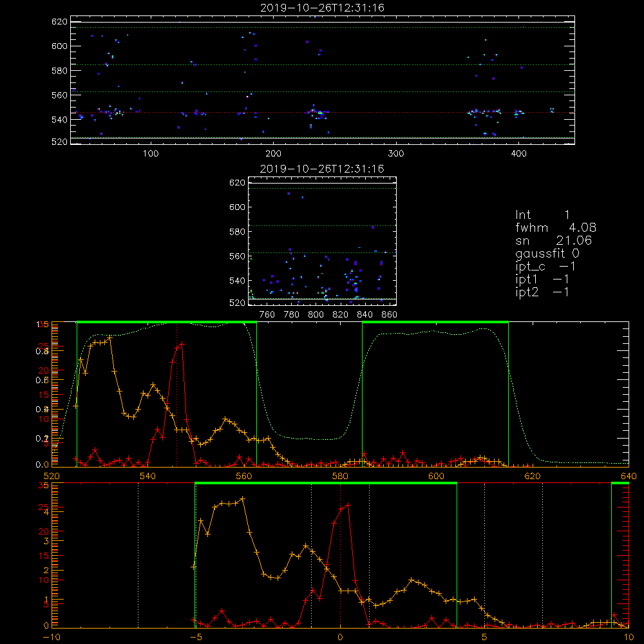Select the 'gaussfit 0' text line
This screenshot has width=644, height=644.
pos(547,253)
